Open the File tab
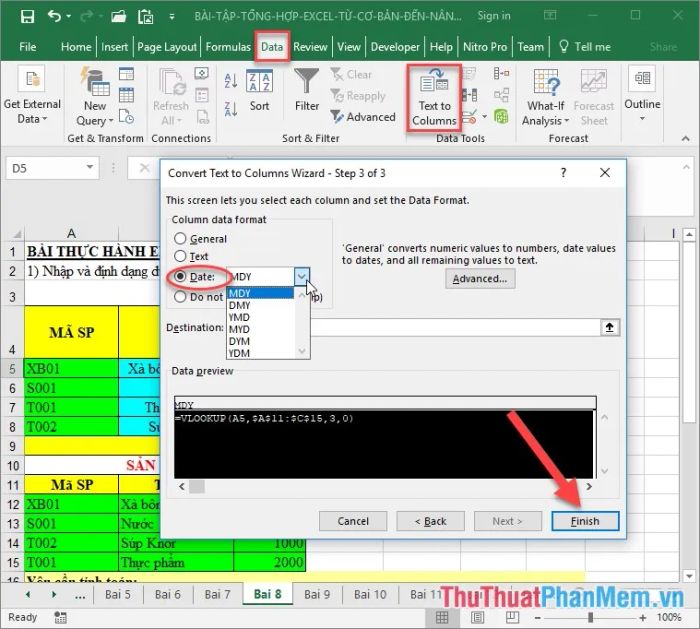The image size is (700, 629). (27, 47)
